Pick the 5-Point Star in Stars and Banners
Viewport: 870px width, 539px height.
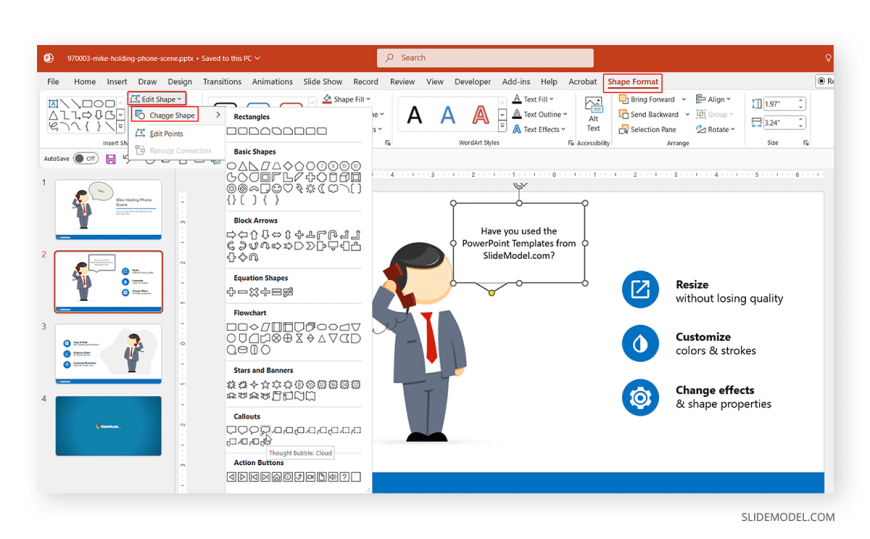(x=265, y=385)
